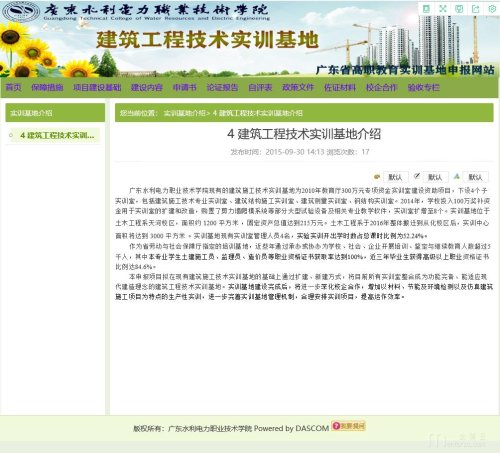The width and height of the screenshot is (500, 453).
Task: Open 佐证材料 menu item
Action: point(340,87)
